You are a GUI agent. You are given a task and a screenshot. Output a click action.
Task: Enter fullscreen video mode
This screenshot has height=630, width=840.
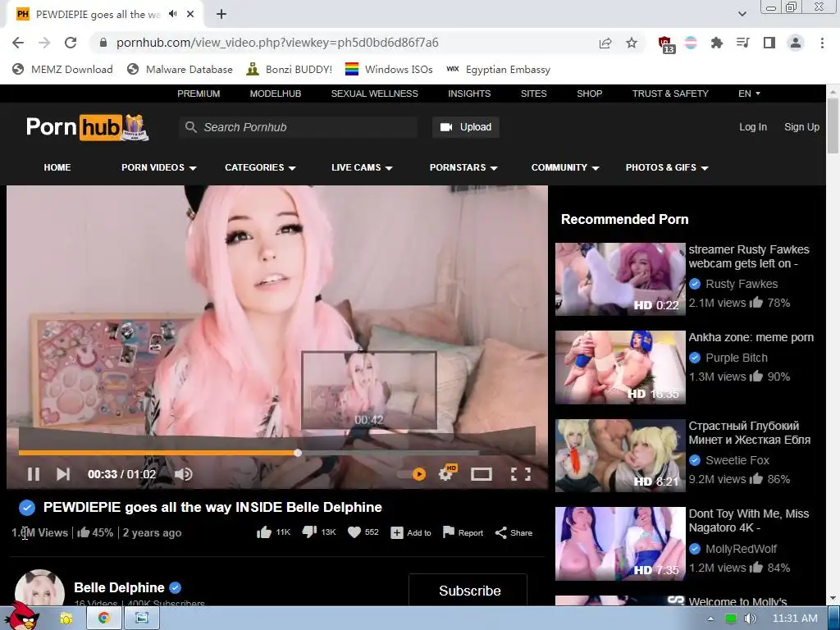click(520, 474)
